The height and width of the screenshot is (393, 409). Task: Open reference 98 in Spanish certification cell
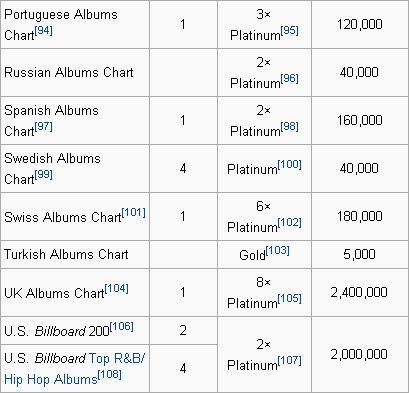click(289, 127)
